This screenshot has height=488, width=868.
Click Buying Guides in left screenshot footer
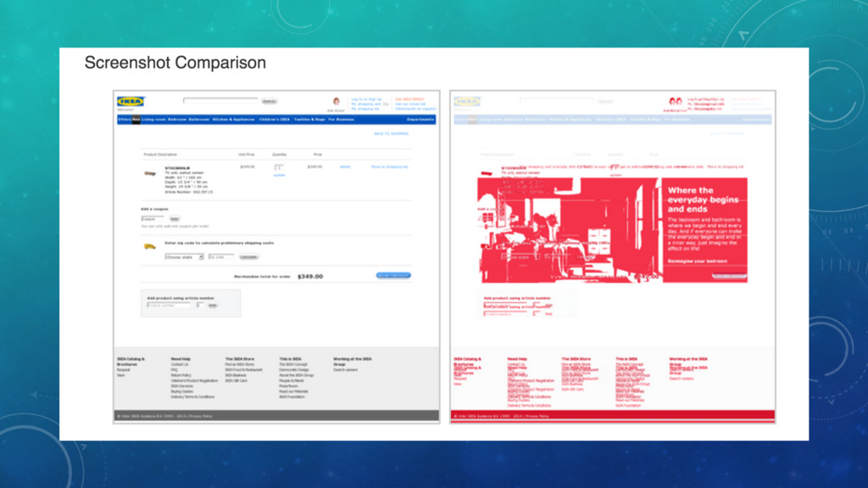182,391
